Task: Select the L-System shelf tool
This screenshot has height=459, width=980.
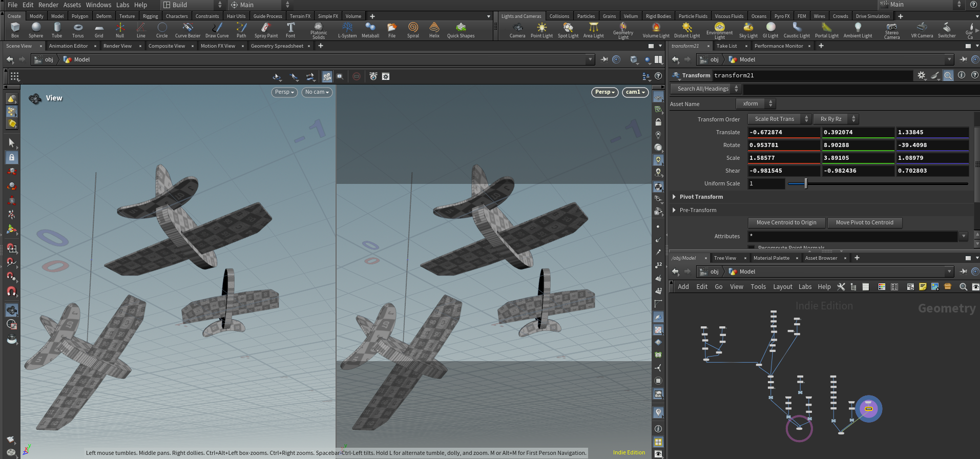Action: (x=347, y=30)
